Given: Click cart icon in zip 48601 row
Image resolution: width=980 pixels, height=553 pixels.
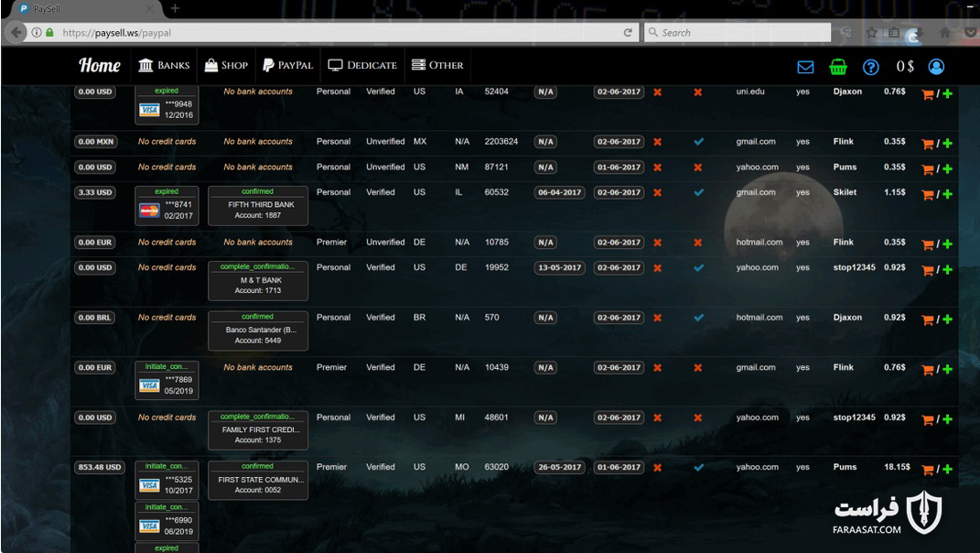Looking at the screenshot, I should point(928,420).
